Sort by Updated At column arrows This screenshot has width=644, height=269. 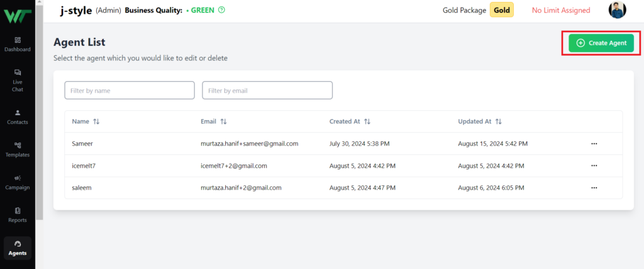pos(498,122)
